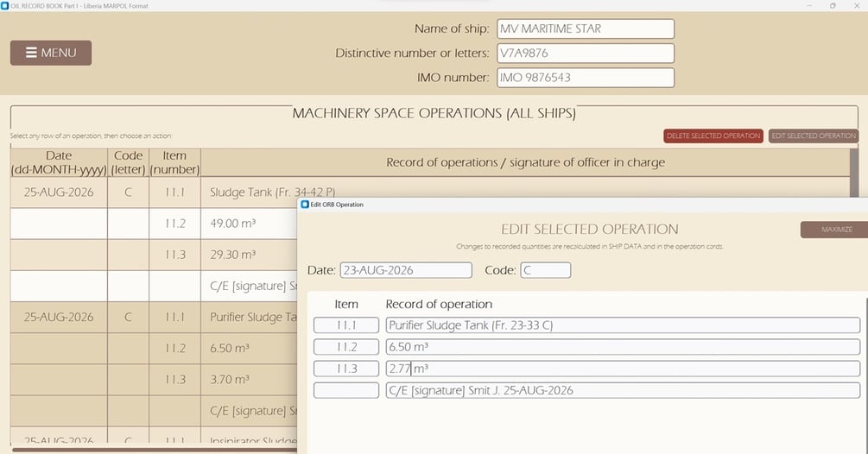This screenshot has height=454, width=868.
Task: Click the Oil Record Book app title icon
Action: click(x=5, y=5)
